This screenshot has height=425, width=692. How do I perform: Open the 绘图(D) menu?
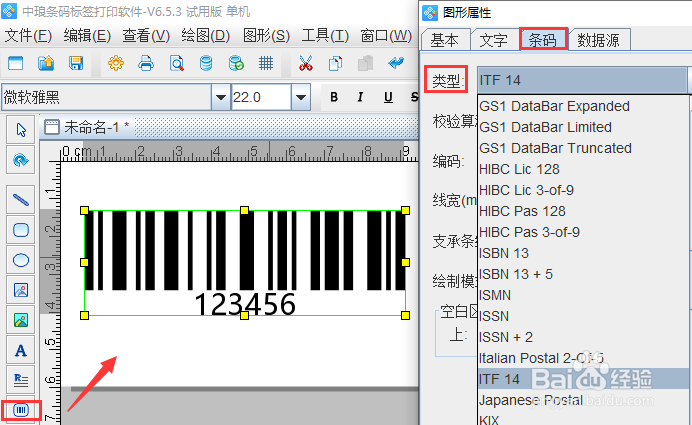[x=206, y=36]
